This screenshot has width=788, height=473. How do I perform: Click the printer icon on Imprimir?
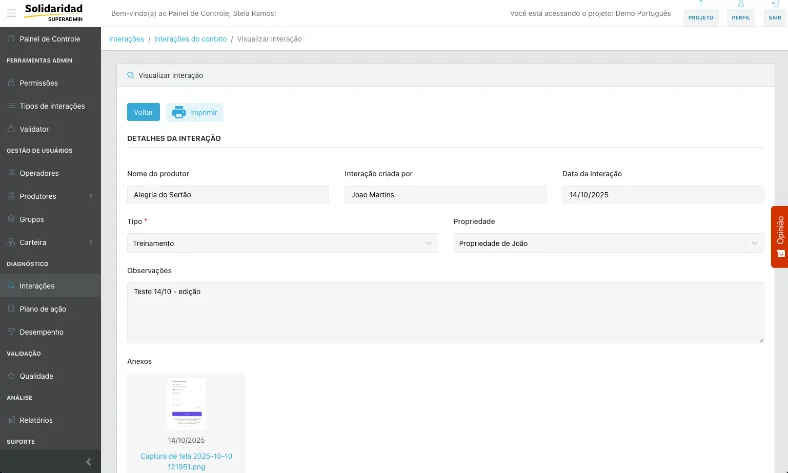point(179,113)
